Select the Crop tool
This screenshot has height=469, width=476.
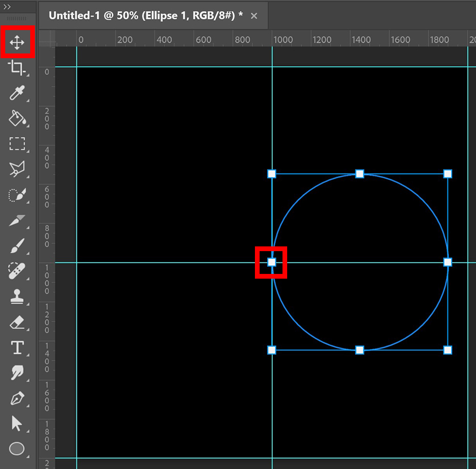coord(17,68)
